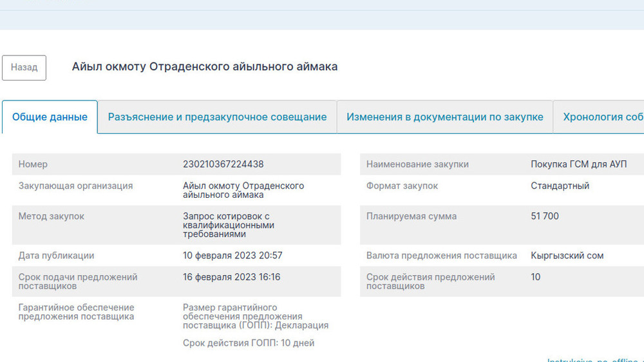Viewport: 644px width, 362px height.
Task: Click the Срок действия ГОПП: 10 дней text
Action: click(x=249, y=343)
